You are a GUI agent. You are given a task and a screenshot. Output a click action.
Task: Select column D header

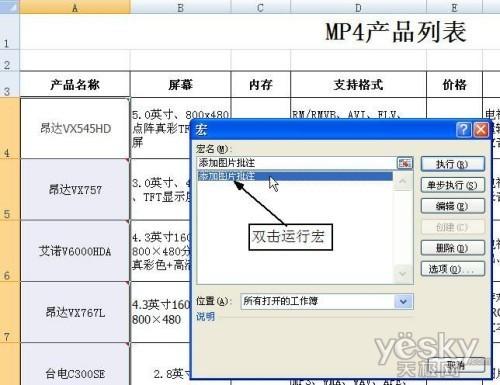point(358,7)
